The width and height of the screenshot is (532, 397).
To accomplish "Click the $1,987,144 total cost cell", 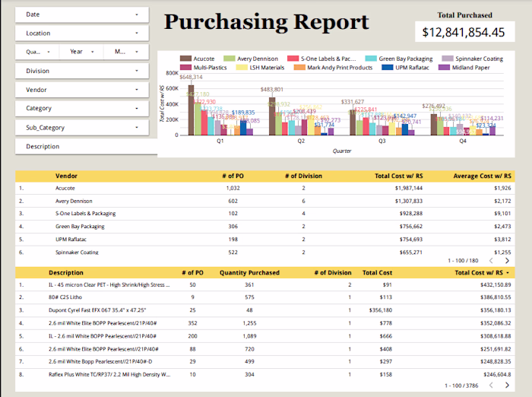I will coord(409,188).
